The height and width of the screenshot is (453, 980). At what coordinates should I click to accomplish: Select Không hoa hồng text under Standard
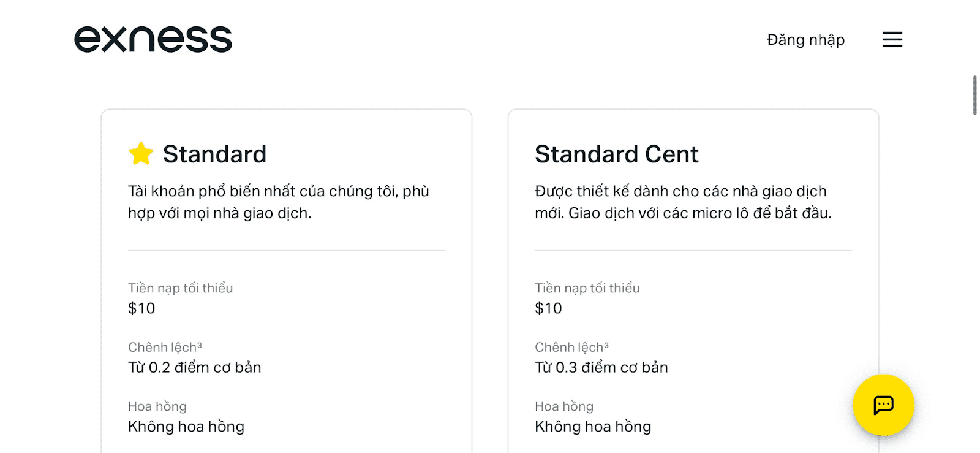(x=186, y=426)
